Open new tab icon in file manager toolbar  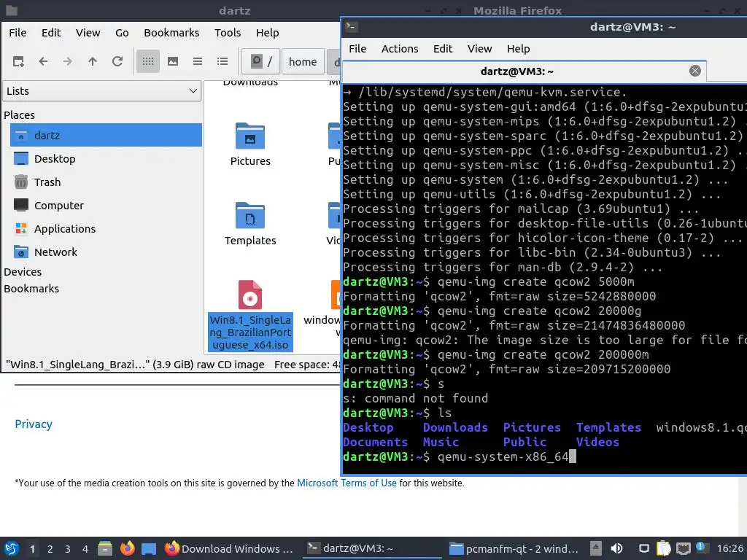coord(18,61)
